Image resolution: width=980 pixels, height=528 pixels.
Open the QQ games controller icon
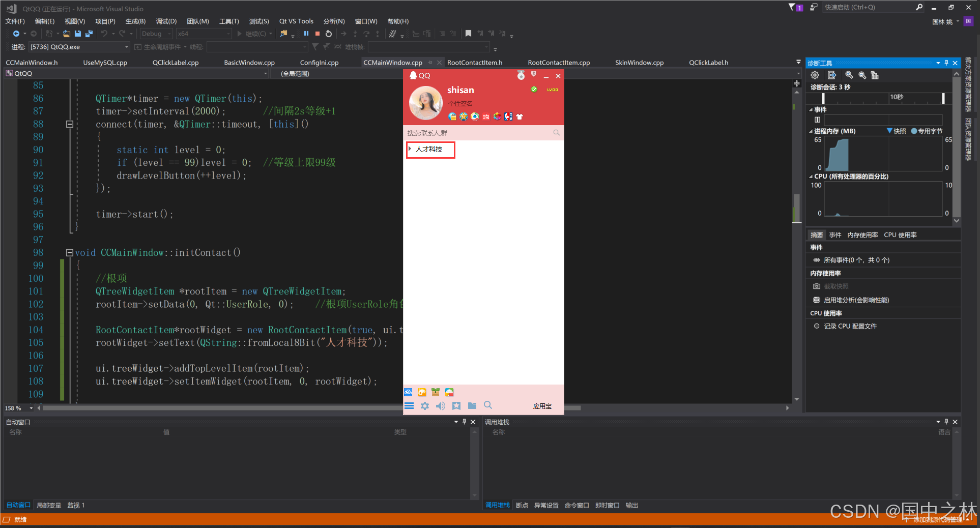[x=422, y=392]
